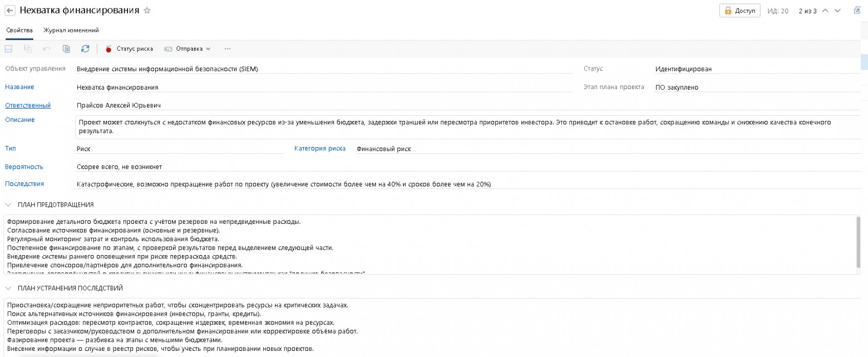Go back using the arrow beside the title
This screenshot has width=868, height=357.
tap(9, 11)
